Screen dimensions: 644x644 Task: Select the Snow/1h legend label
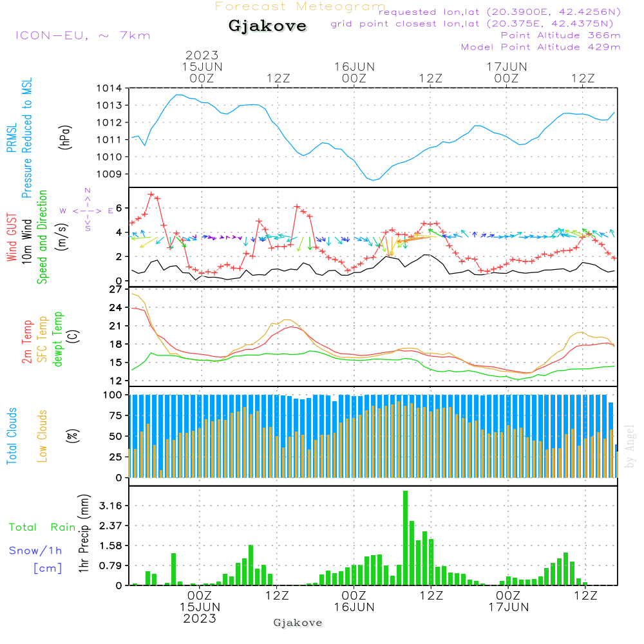coord(35,551)
